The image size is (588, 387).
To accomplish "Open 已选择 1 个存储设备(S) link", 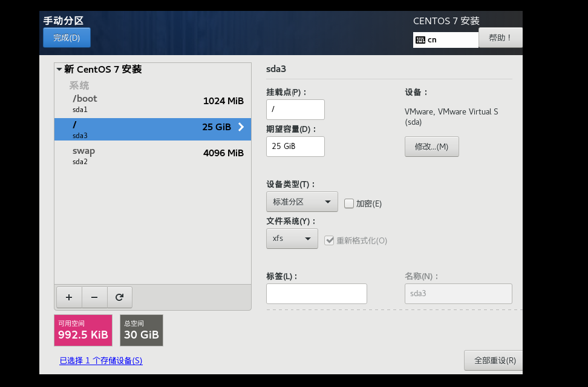I will (101, 361).
